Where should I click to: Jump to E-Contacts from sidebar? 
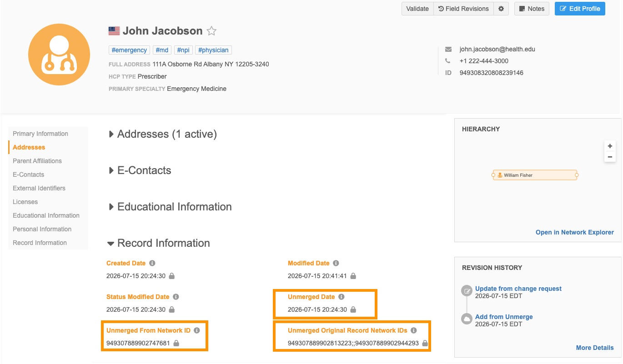pos(29,175)
